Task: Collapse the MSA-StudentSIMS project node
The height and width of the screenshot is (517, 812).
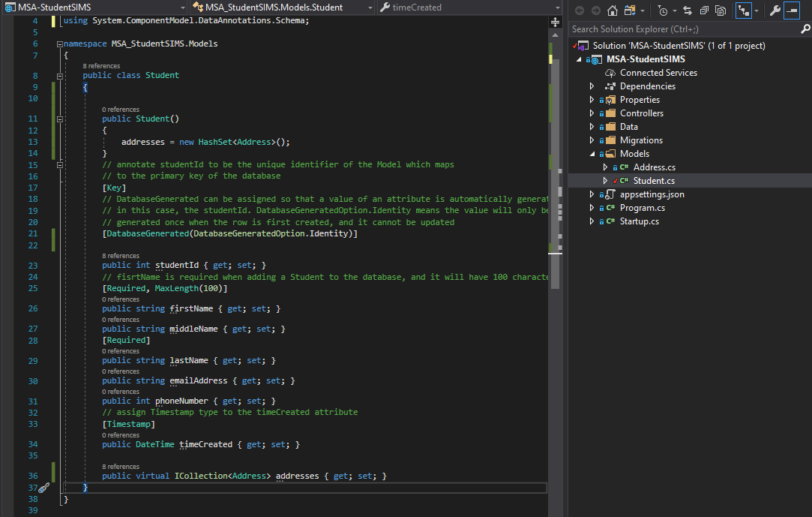Action: (x=579, y=59)
